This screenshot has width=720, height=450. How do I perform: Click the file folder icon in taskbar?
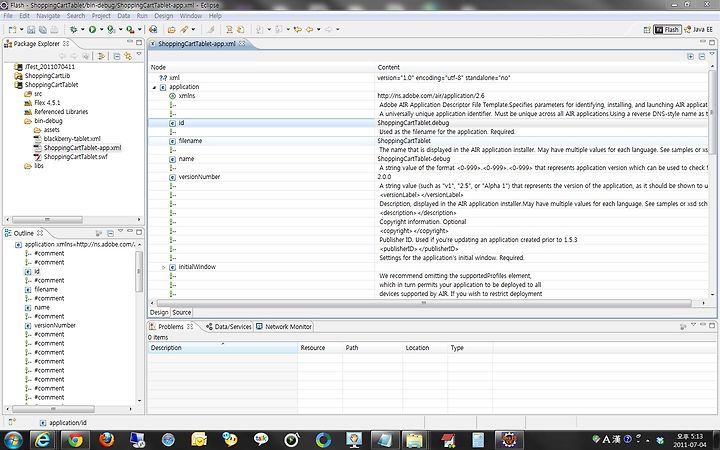click(415, 440)
